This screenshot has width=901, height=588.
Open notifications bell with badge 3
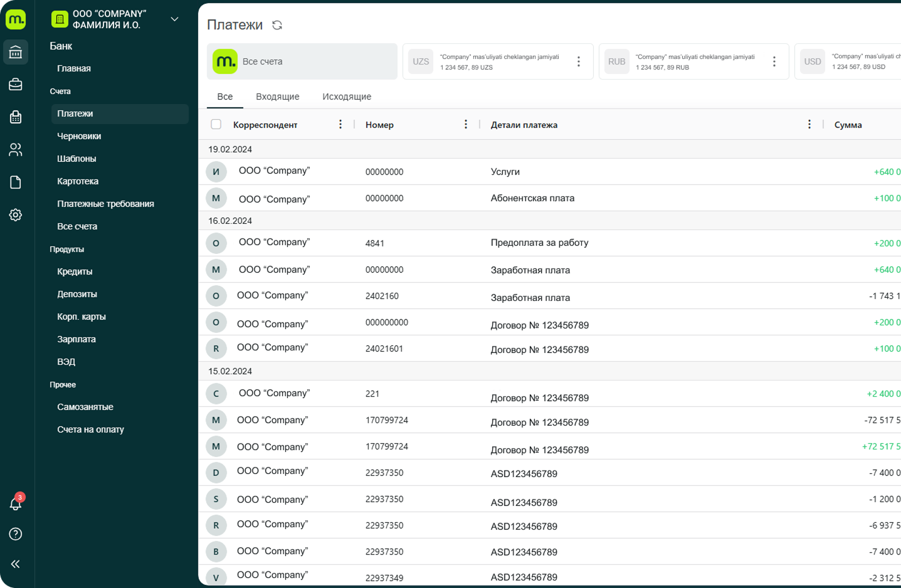click(16, 503)
